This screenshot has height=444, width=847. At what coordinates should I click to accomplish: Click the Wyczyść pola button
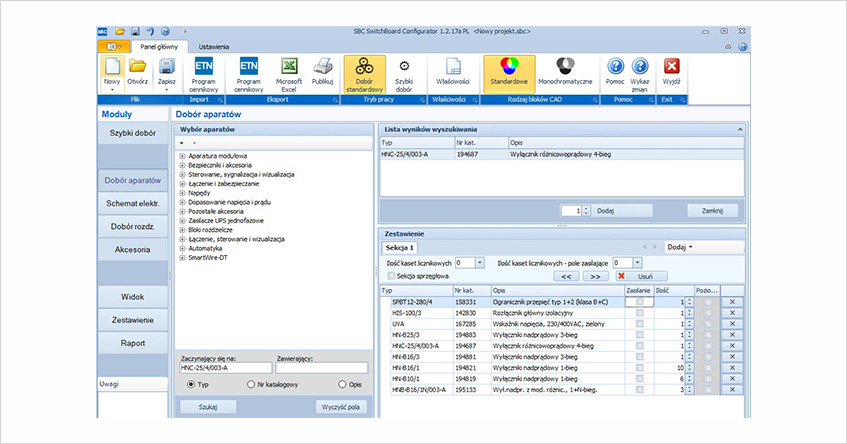click(341, 407)
